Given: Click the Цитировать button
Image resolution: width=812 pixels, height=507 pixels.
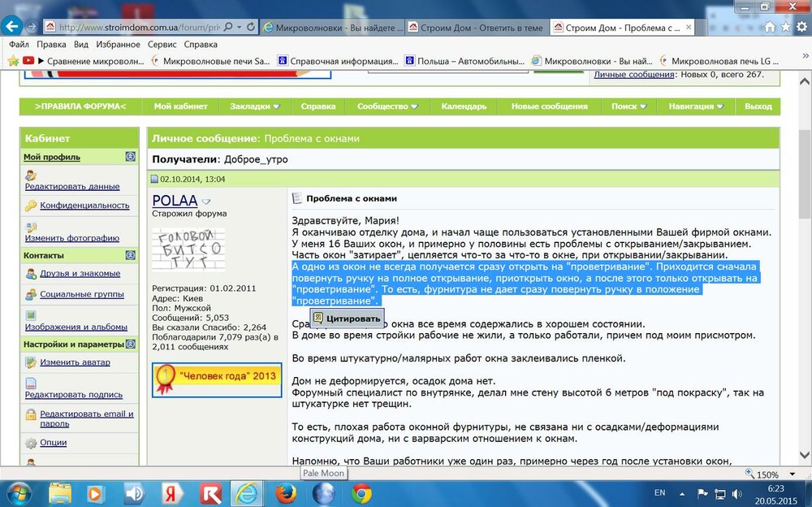Looking at the screenshot, I should click(347, 318).
